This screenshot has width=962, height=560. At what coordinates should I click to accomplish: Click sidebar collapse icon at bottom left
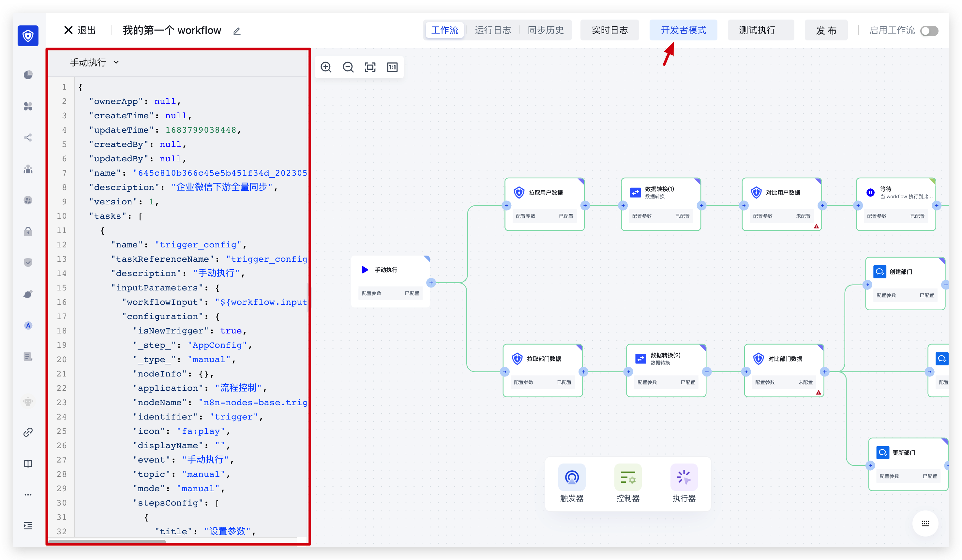coord(28,526)
